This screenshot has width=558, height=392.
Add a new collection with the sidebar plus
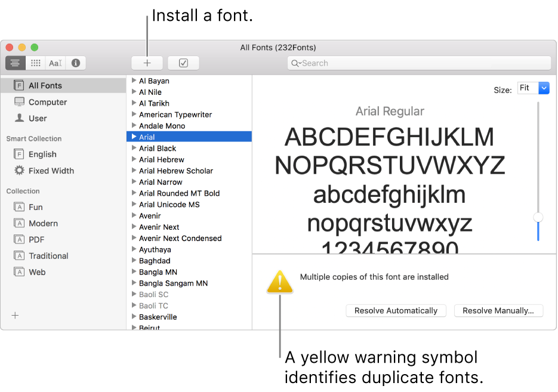coord(15,315)
